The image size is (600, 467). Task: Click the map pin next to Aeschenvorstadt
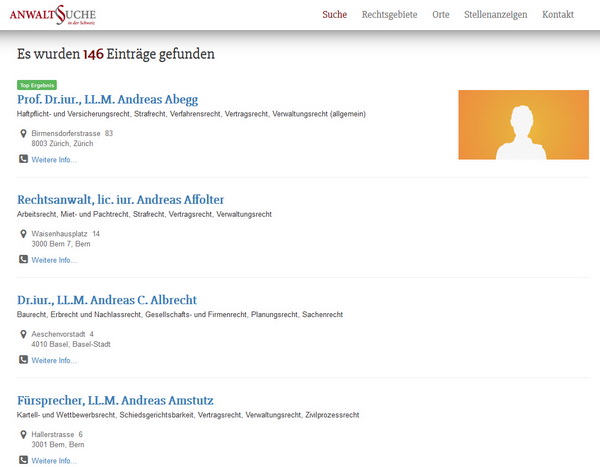tap(23, 334)
